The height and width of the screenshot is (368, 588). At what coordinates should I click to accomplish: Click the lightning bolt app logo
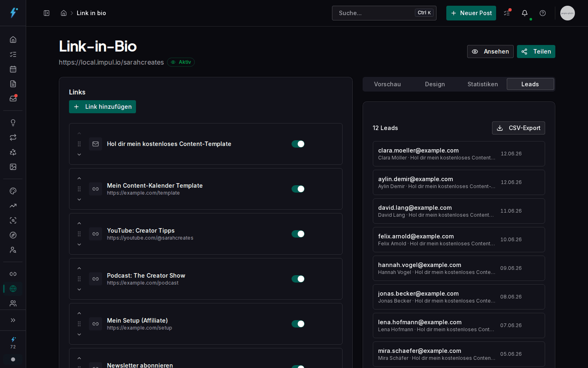click(13, 13)
